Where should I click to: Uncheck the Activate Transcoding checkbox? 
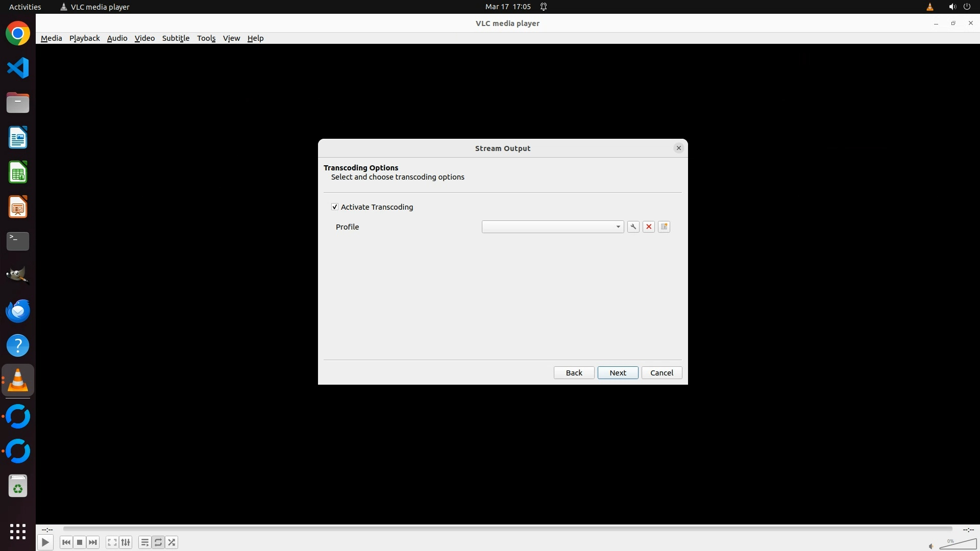coord(335,207)
